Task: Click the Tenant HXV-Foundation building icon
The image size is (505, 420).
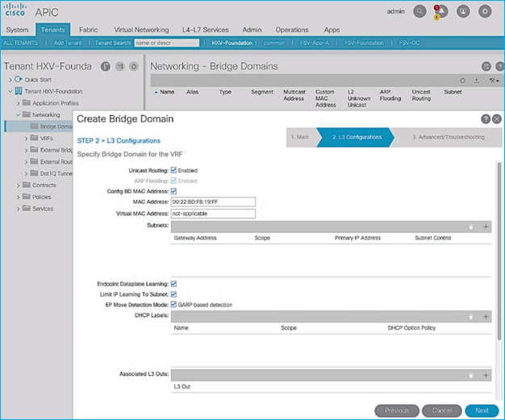Action: [x=19, y=91]
